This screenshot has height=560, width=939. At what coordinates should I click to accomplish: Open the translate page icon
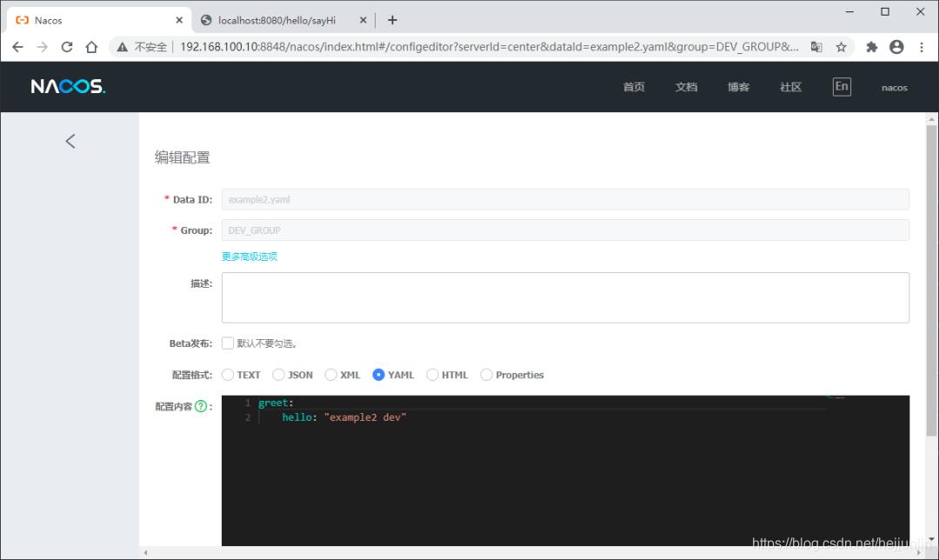point(816,47)
